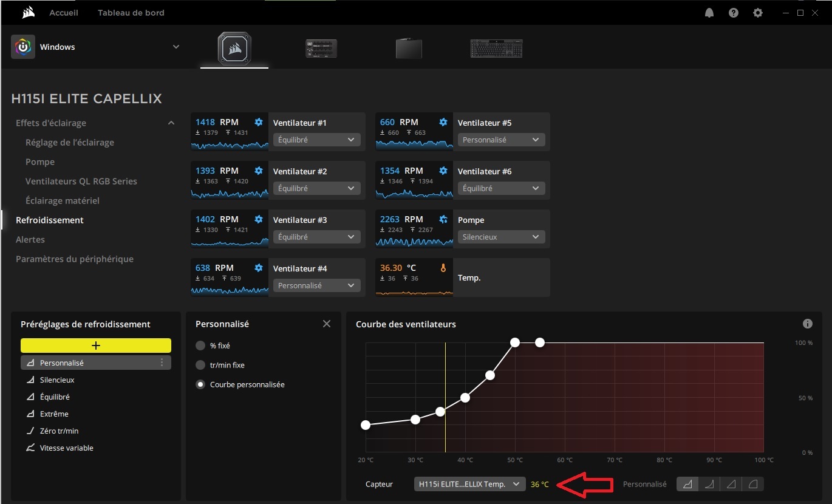Select the Personnalisé cooling preset row
The height and width of the screenshot is (504, 832).
pos(96,363)
